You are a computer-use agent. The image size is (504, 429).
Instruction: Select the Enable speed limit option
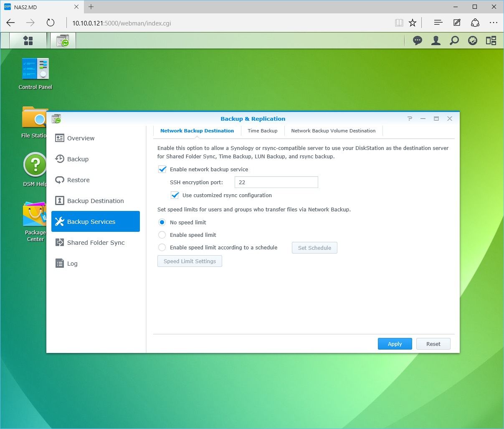[x=162, y=235]
